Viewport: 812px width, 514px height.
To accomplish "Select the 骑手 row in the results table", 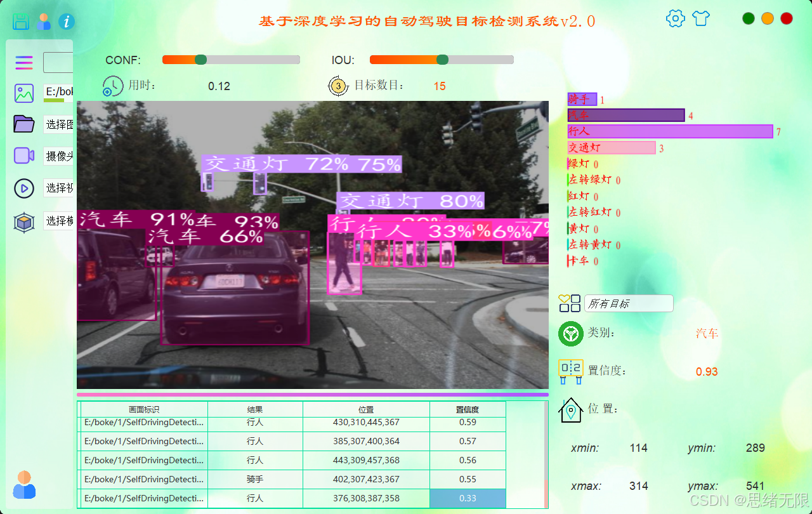I will (x=255, y=479).
